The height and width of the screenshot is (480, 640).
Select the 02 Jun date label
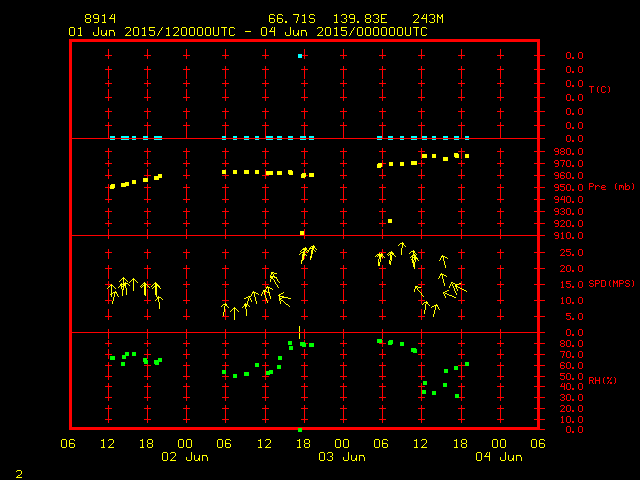(x=185, y=457)
